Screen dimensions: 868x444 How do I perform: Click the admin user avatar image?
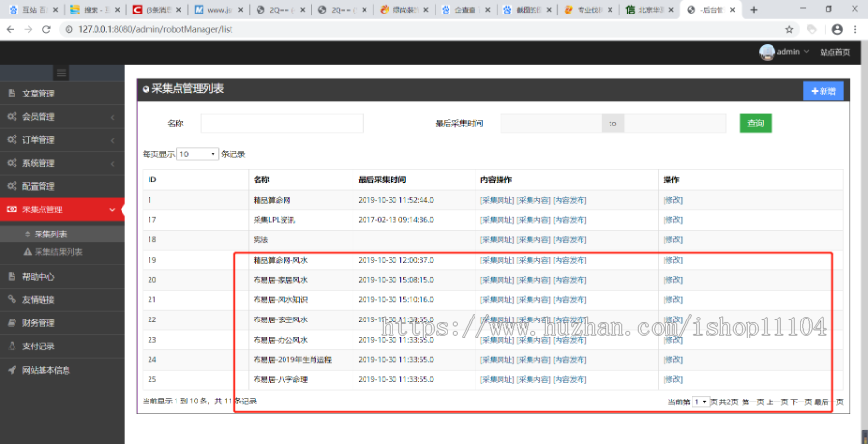(x=767, y=52)
